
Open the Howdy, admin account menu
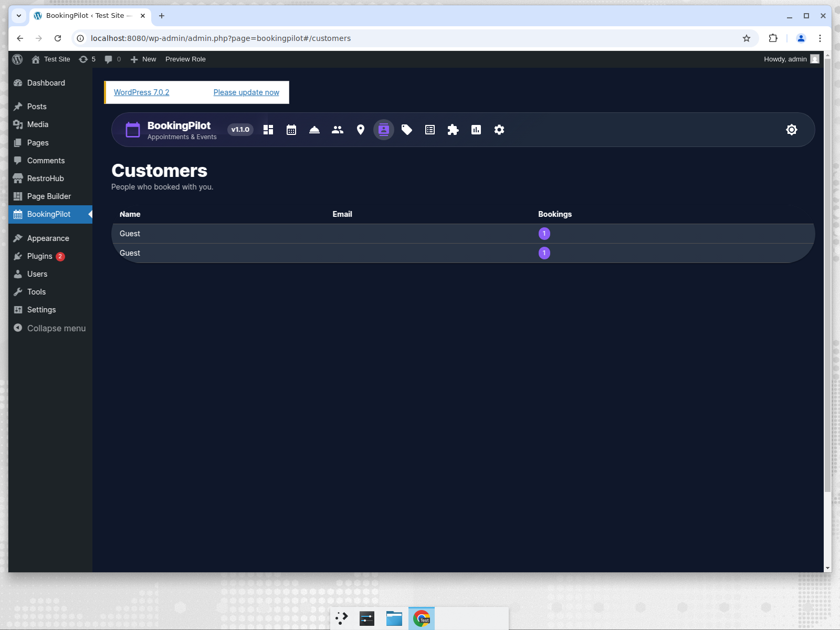(x=791, y=59)
